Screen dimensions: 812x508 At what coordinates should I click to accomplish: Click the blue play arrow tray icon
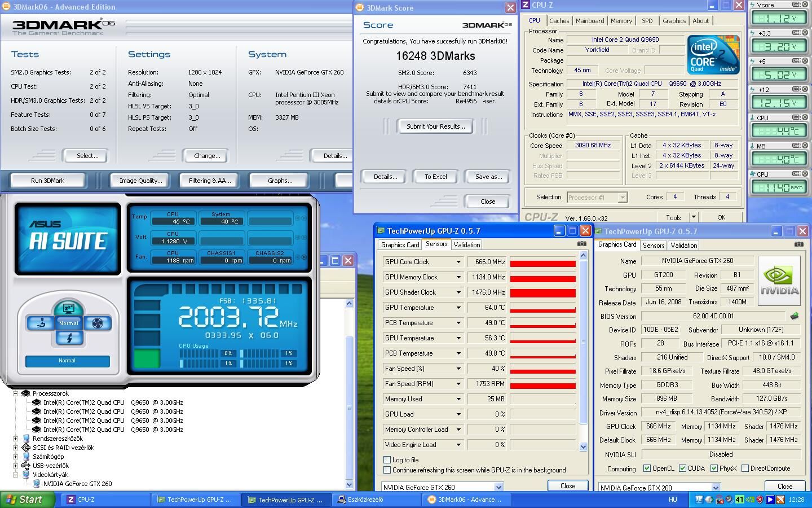[770, 500]
